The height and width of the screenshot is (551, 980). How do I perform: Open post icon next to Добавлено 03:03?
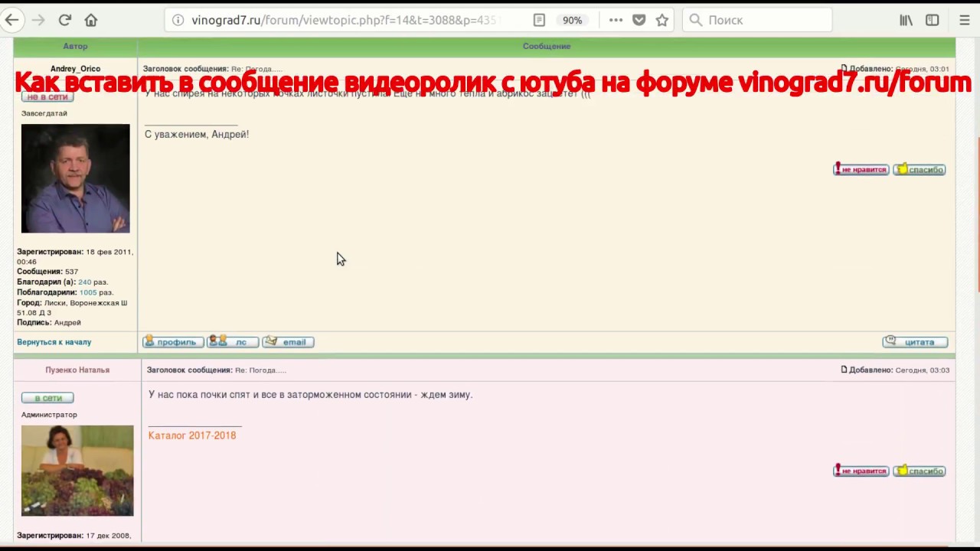[x=844, y=370]
